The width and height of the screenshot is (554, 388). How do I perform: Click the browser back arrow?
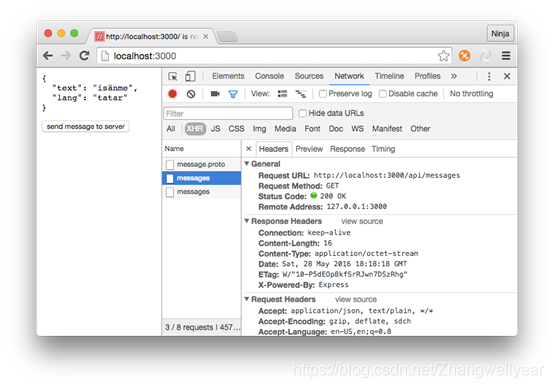point(48,56)
